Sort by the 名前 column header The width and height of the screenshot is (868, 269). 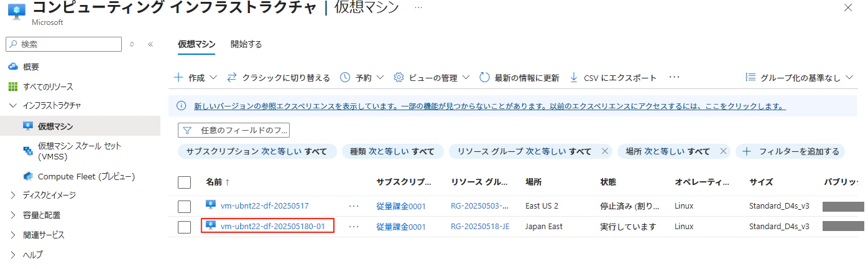218,182
